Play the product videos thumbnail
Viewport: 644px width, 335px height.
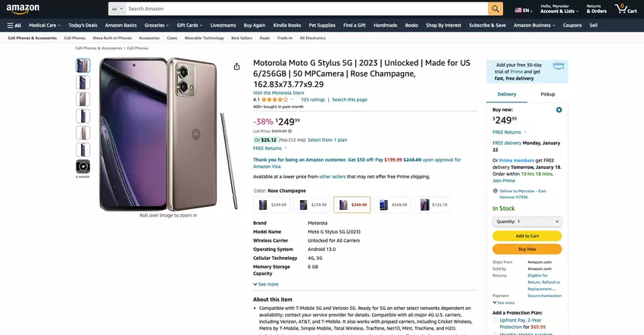pos(83,166)
